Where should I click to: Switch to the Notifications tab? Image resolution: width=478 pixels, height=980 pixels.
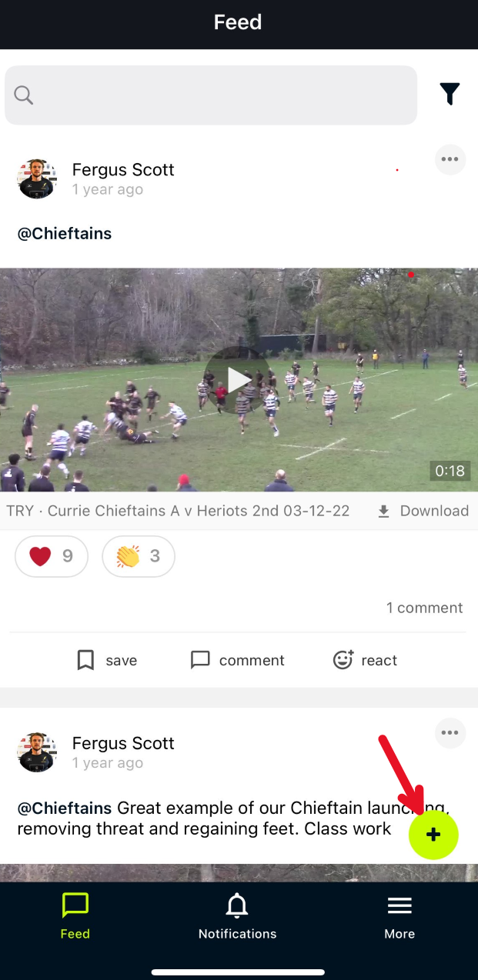[x=237, y=917]
